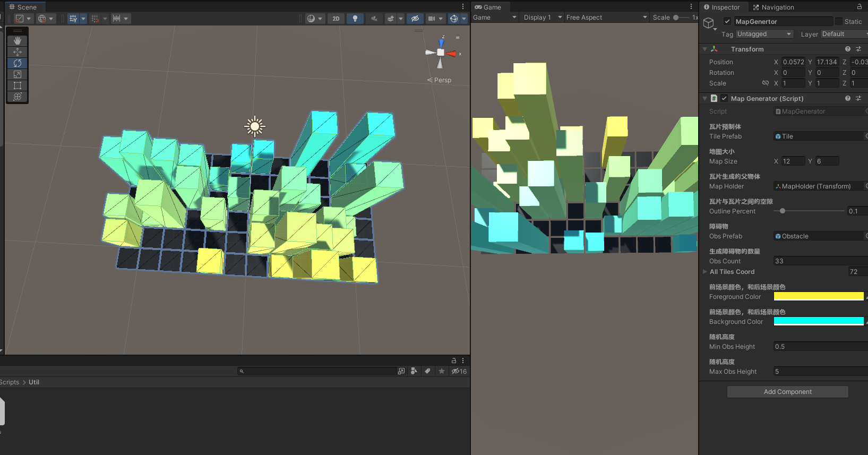The width and height of the screenshot is (868, 455).
Task: Expand the All Tiles Coord list
Action: coord(705,271)
